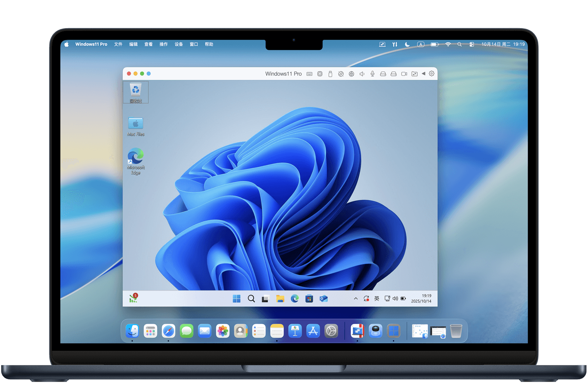
Task: Toggle the speaker sound icon in VM toolbar
Action: tap(362, 74)
